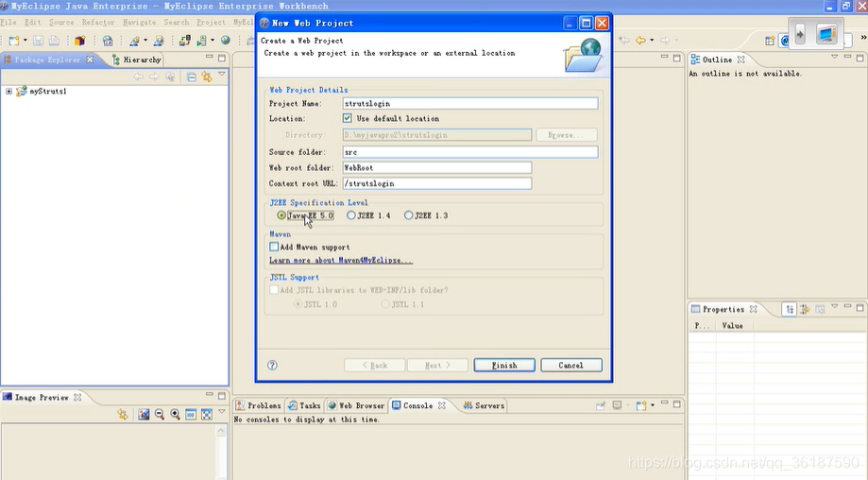868x480 pixels.
Task: Switch to the Tasks tab
Action: point(304,405)
